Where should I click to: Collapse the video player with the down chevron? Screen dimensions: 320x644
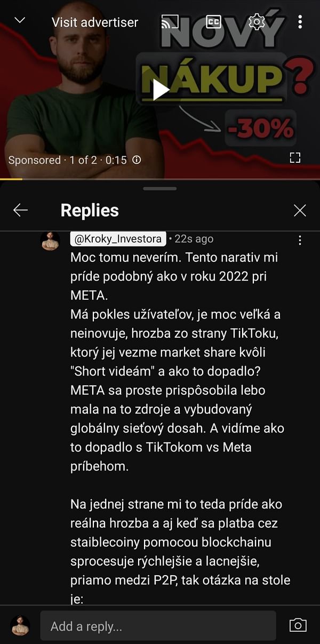pos(20,21)
